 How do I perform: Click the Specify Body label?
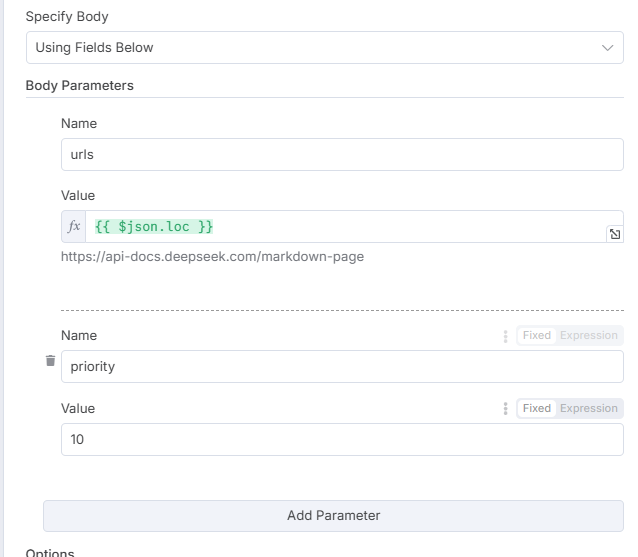pyautogui.click(x=67, y=17)
